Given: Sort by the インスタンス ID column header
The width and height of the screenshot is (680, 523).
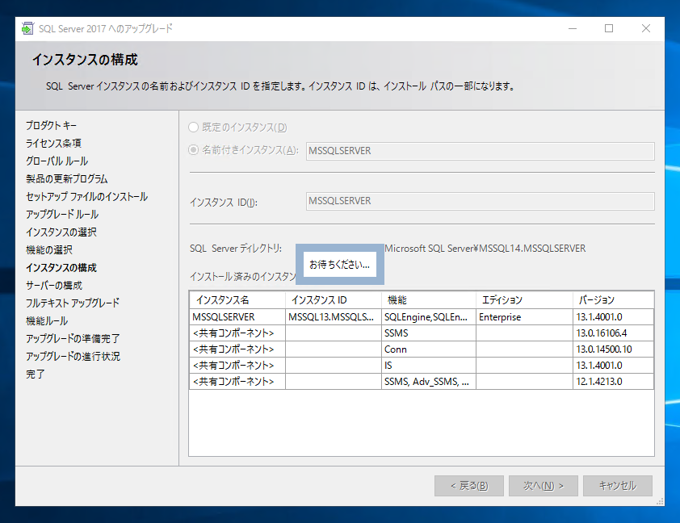Looking at the screenshot, I should 333,300.
